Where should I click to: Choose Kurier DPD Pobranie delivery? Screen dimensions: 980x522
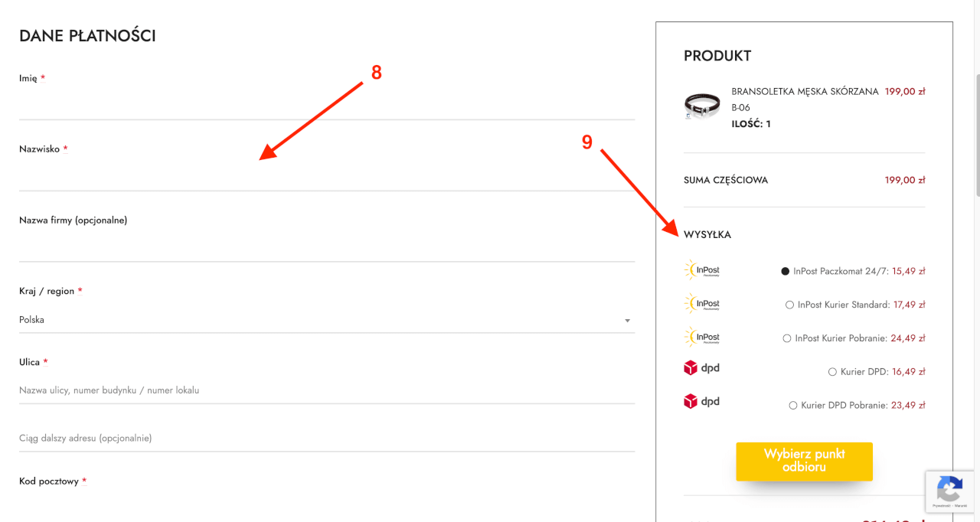click(x=793, y=406)
